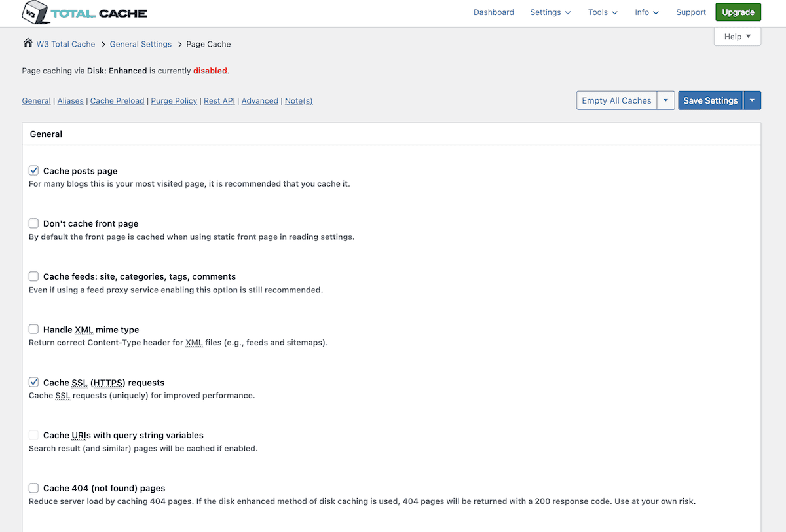Click 'Handle XML mime type' label
Viewport: 786px width, 532px height.
tap(91, 330)
